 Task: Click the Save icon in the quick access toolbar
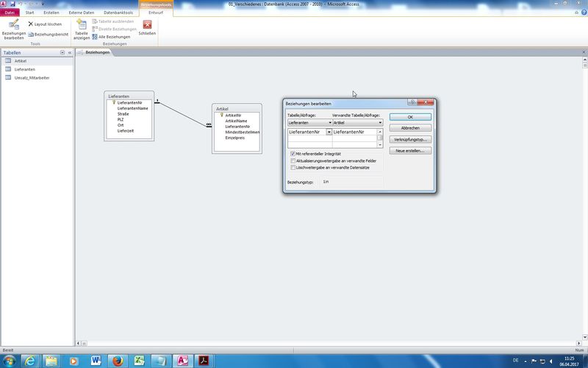point(12,4)
